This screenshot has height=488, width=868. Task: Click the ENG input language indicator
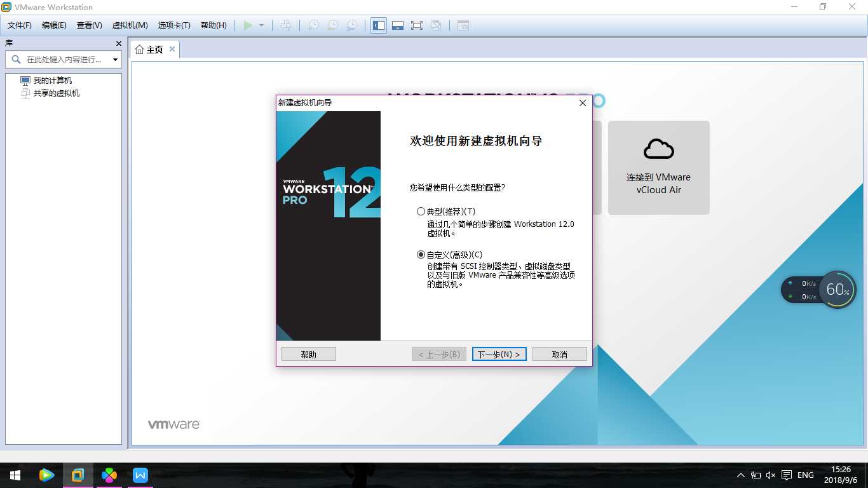click(x=806, y=475)
